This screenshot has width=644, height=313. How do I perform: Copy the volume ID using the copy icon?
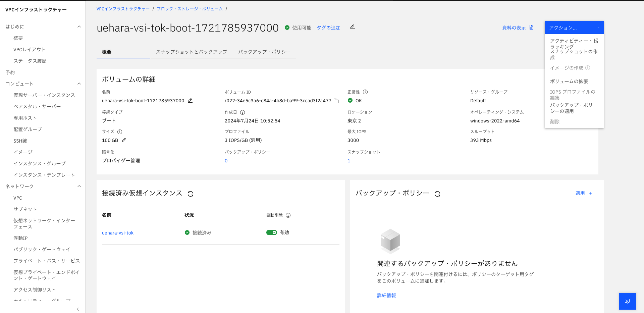pyautogui.click(x=336, y=101)
